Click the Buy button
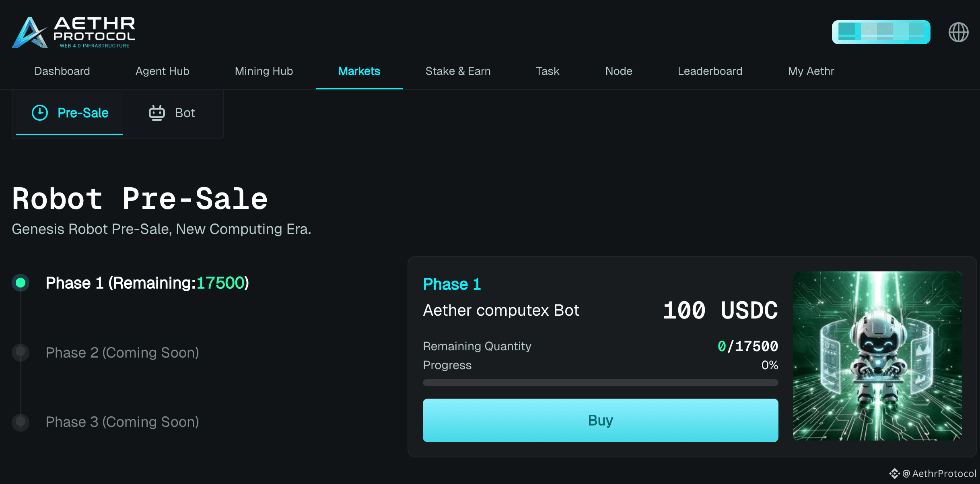The height and width of the screenshot is (484, 980). tap(600, 420)
